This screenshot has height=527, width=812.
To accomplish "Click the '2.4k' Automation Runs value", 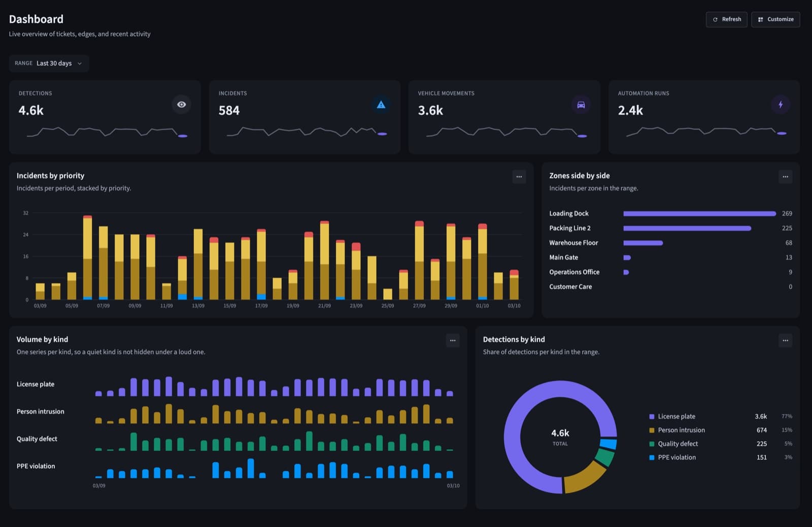I will [630, 110].
